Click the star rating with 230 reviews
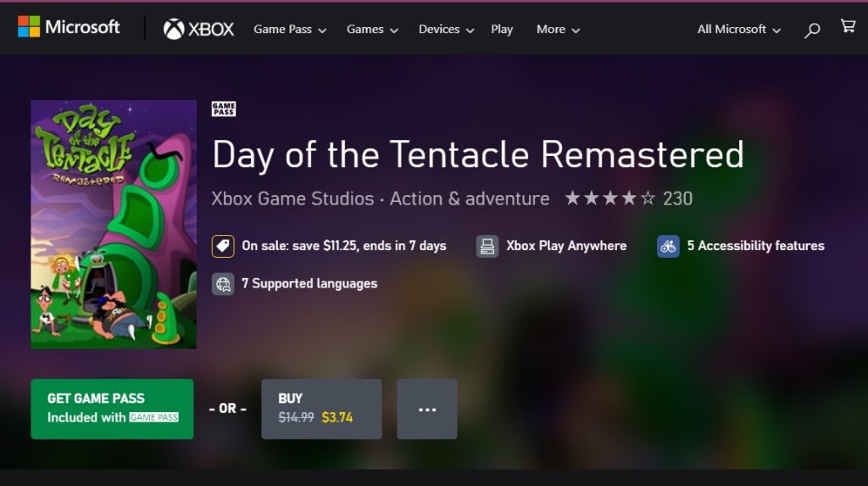Image resolution: width=868 pixels, height=486 pixels. [628, 198]
